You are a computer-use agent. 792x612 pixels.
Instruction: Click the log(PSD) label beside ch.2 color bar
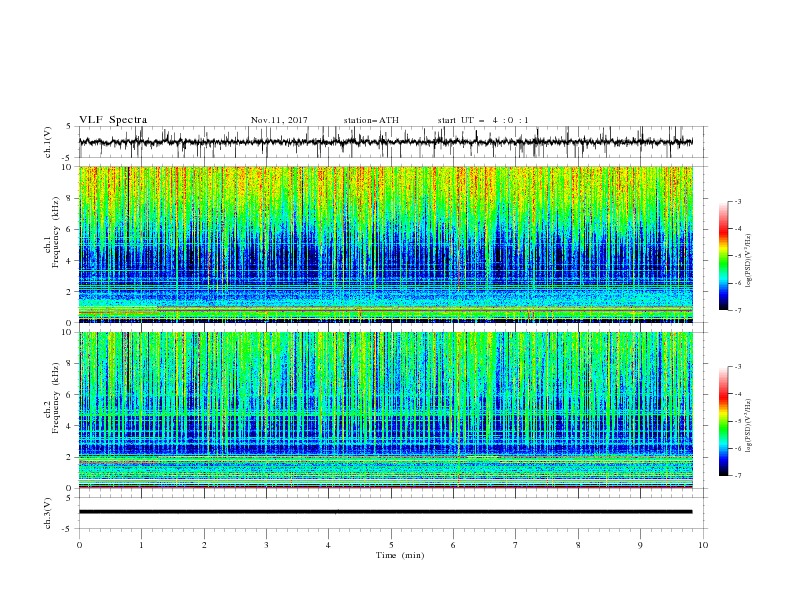[749, 426]
